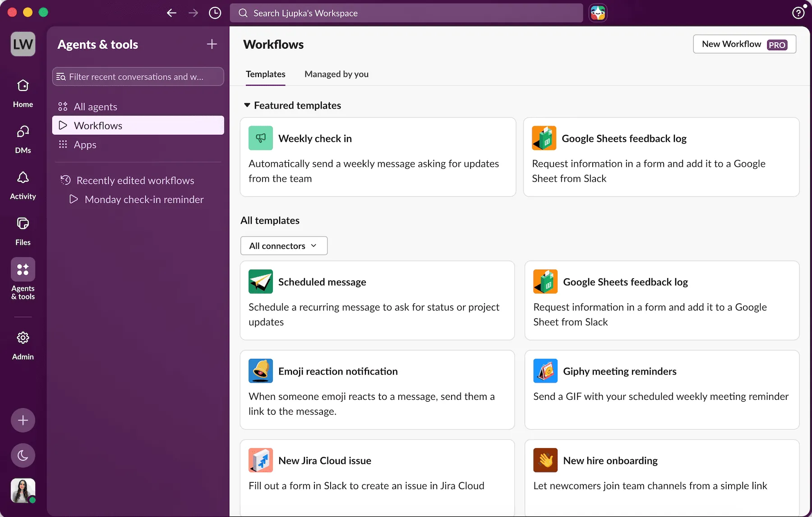The height and width of the screenshot is (517, 812).
Task: Click the New Workflow button
Action: [744, 44]
